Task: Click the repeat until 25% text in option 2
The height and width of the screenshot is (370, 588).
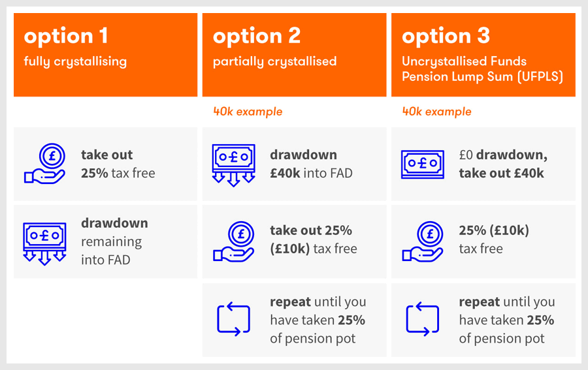Action: [x=318, y=320]
